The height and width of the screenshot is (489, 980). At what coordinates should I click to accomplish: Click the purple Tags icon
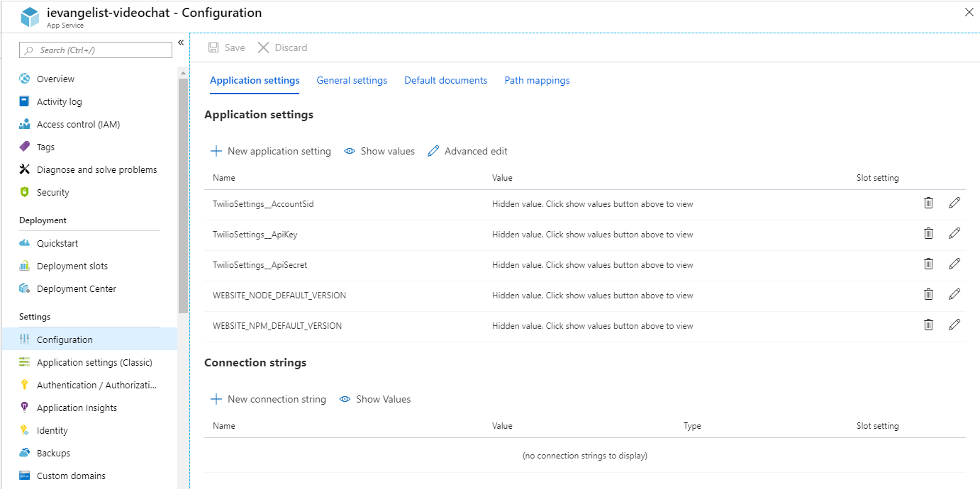(x=25, y=147)
